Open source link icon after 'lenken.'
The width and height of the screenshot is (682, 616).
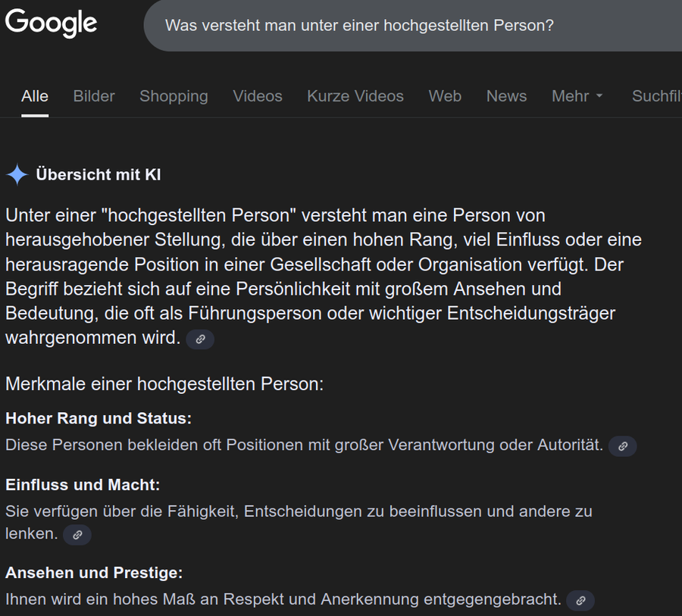77,535
